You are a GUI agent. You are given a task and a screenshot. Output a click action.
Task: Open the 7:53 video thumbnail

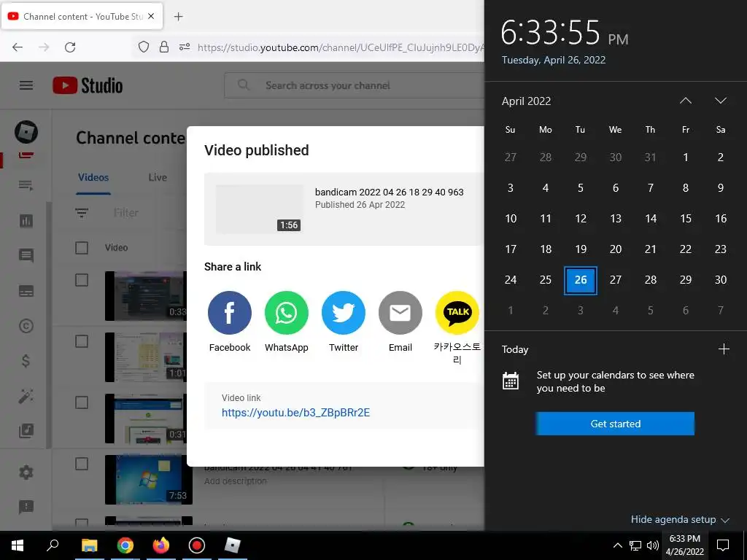coord(149,480)
